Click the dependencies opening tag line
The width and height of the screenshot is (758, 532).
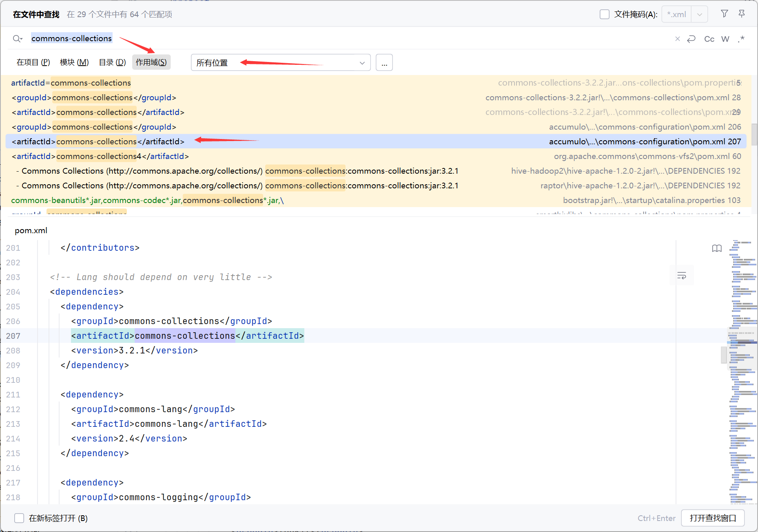87,292
